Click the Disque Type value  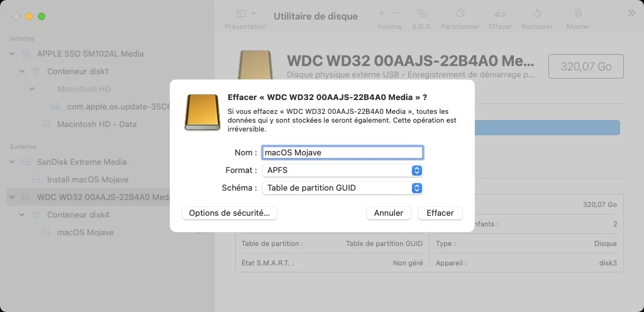coord(606,243)
